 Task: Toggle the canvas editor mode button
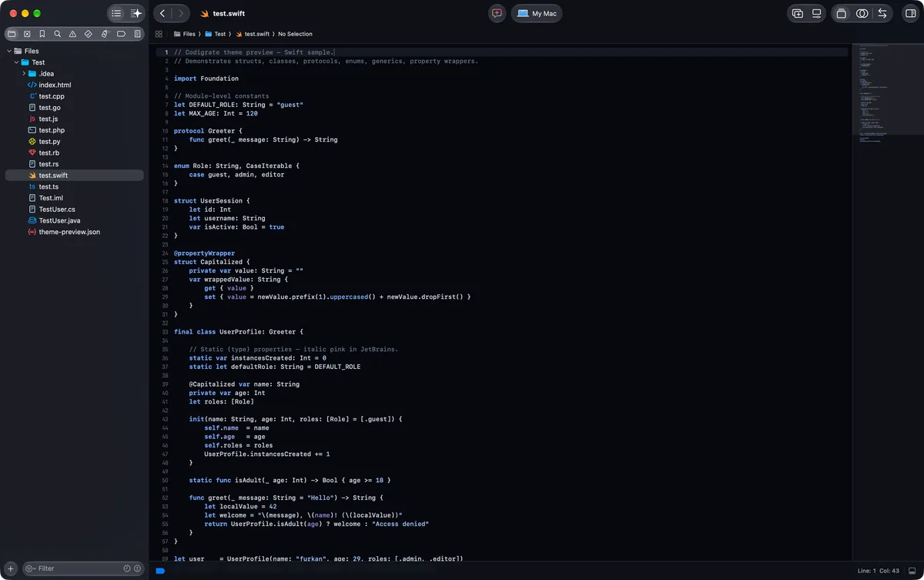pyautogui.click(x=842, y=13)
